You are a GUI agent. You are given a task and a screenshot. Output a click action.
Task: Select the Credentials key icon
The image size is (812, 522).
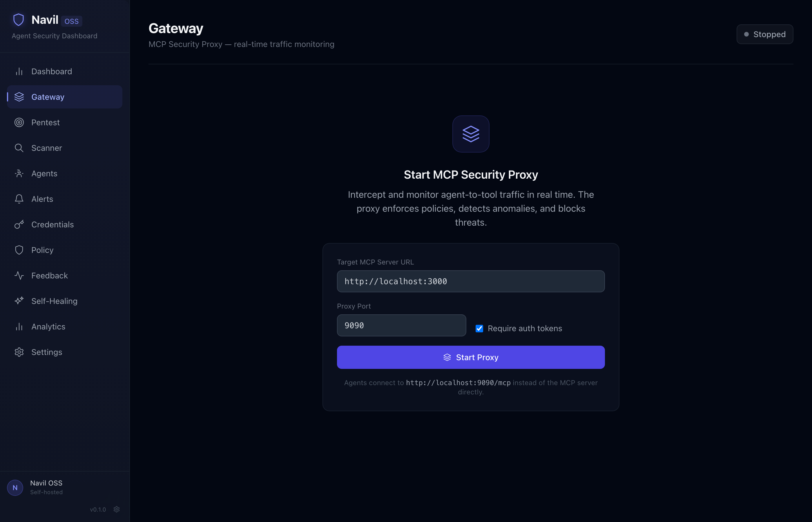pos(19,224)
